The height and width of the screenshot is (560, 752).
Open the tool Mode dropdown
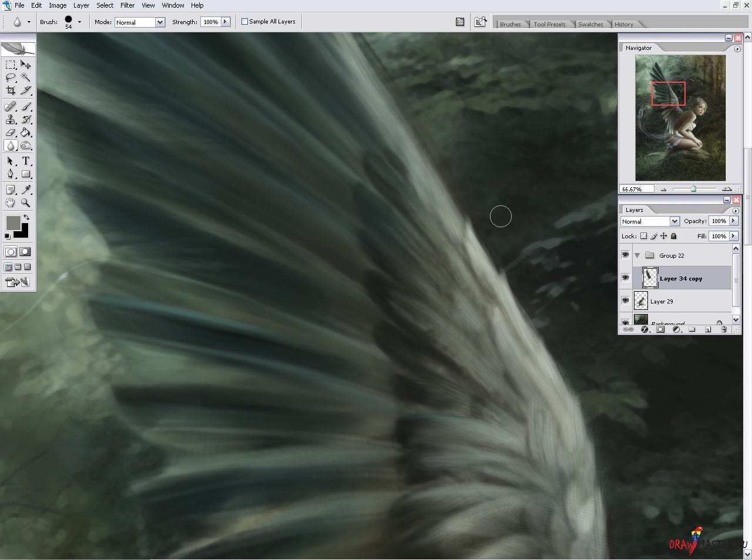coord(140,22)
